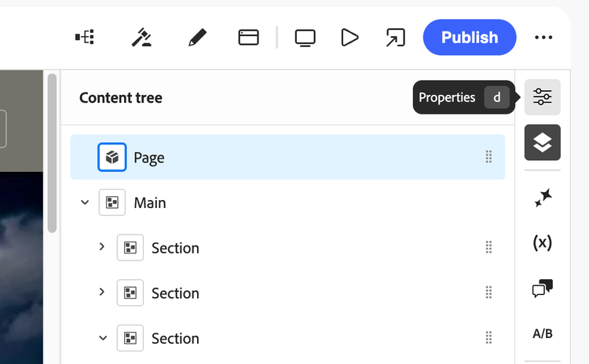Click the site hierarchy icon in top toolbar
Screen dimensions: 589x364
85,37
